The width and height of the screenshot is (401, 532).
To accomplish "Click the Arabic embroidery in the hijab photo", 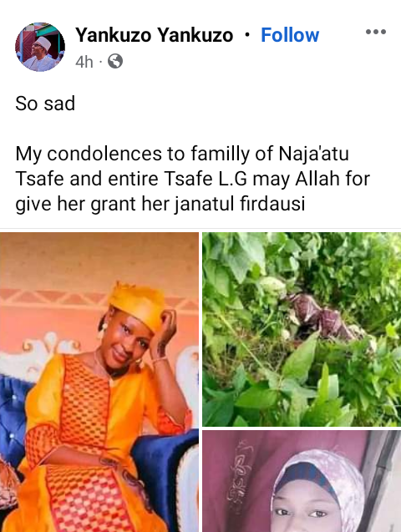I will 239,473.
